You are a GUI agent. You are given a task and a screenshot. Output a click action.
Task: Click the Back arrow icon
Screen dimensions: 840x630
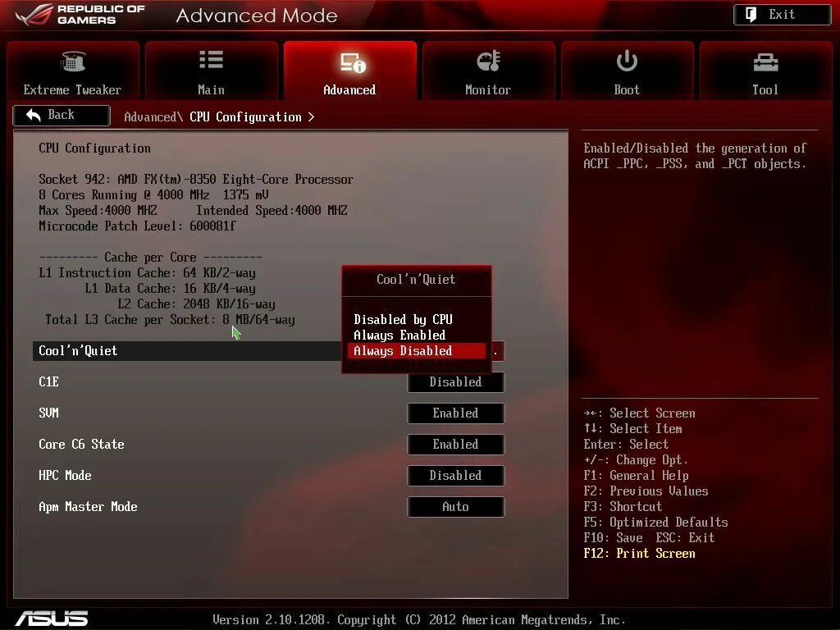point(33,115)
